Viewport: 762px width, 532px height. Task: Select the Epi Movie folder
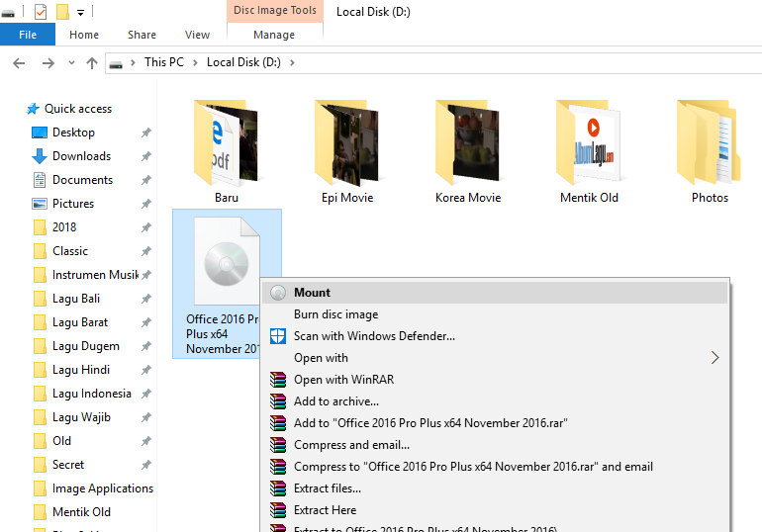click(x=347, y=151)
